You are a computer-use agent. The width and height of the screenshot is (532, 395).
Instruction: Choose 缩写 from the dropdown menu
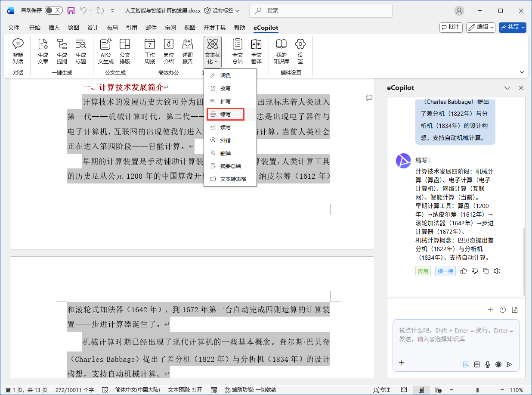[226, 114]
